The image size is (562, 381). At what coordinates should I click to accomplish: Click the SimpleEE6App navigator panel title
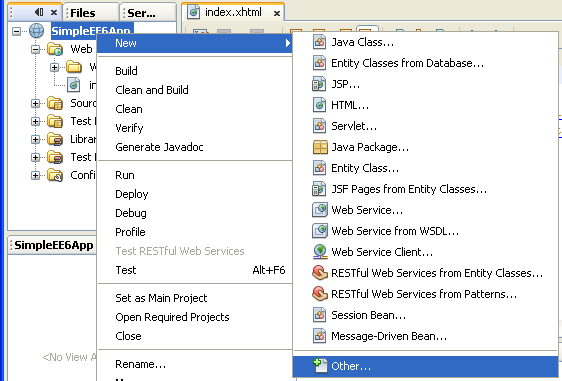53,246
